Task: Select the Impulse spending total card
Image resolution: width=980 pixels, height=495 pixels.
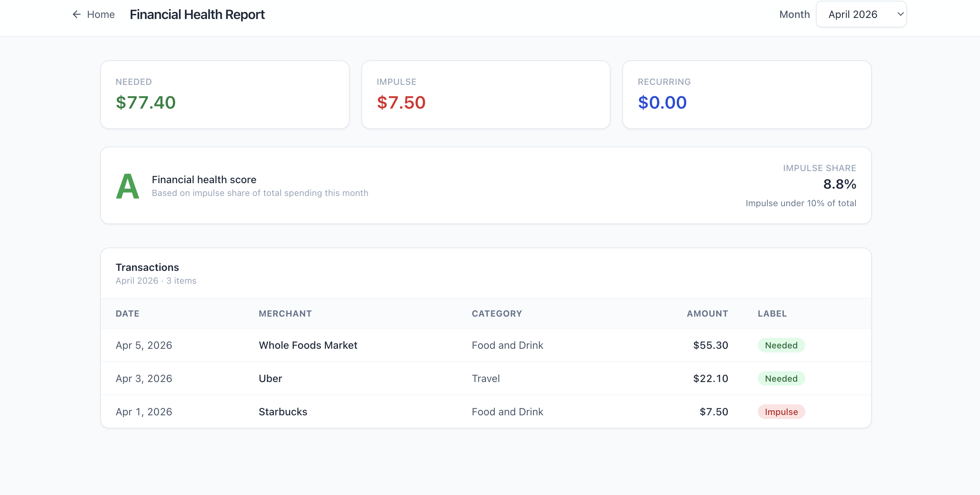Action: [486, 94]
